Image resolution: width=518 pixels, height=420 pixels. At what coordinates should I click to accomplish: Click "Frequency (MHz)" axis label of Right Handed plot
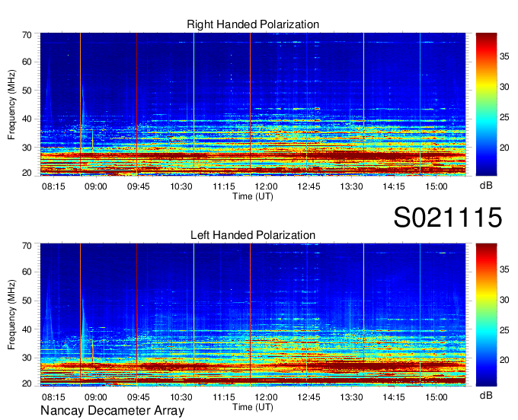pyautogui.click(x=11, y=104)
